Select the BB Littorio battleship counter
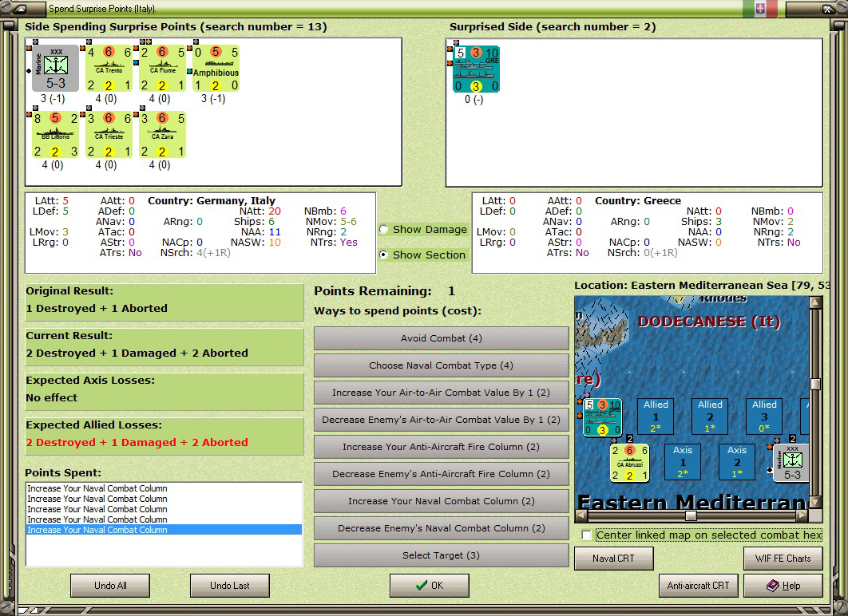848x616 pixels. [x=55, y=135]
